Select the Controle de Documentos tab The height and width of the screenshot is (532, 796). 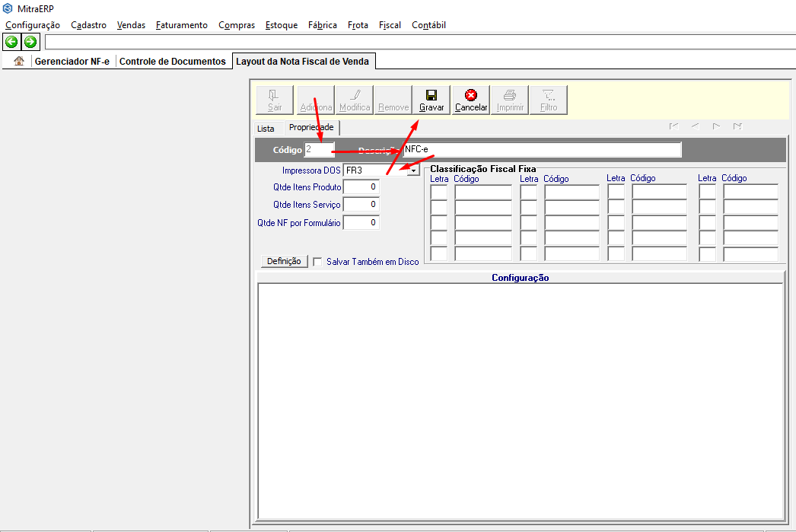click(x=173, y=62)
